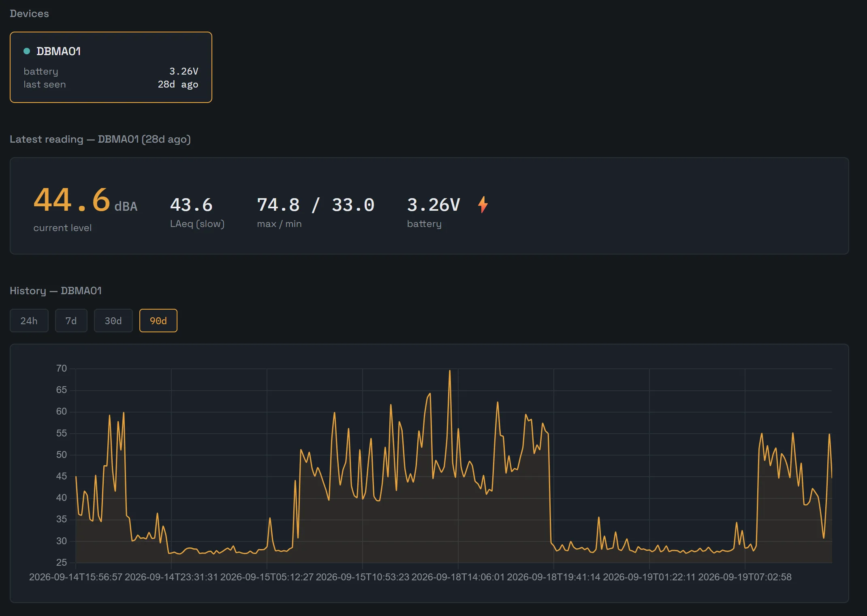This screenshot has height=616, width=867.
Task: Click the orange battery lightning bolt icon
Action: click(x=483, y=205)
